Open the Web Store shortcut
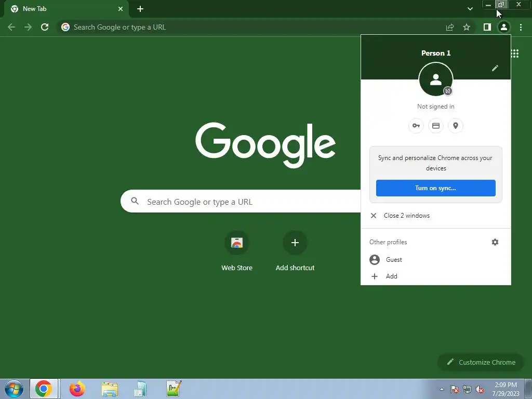 237,251
